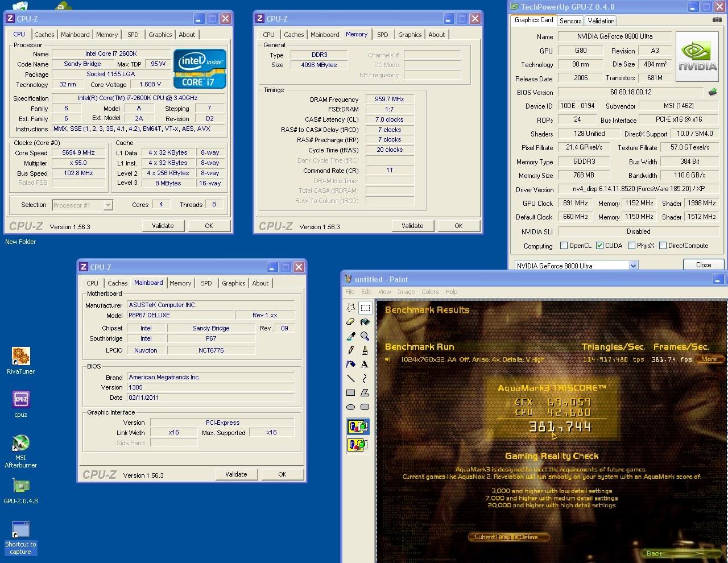
Task: Click the BIOS Date 02/11/2011 value
Action: 211,398
